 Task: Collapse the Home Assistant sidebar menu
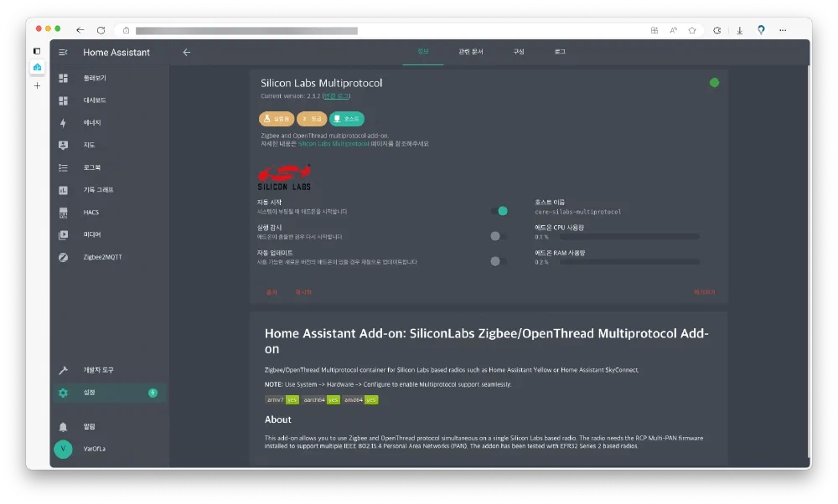(64, 52)
